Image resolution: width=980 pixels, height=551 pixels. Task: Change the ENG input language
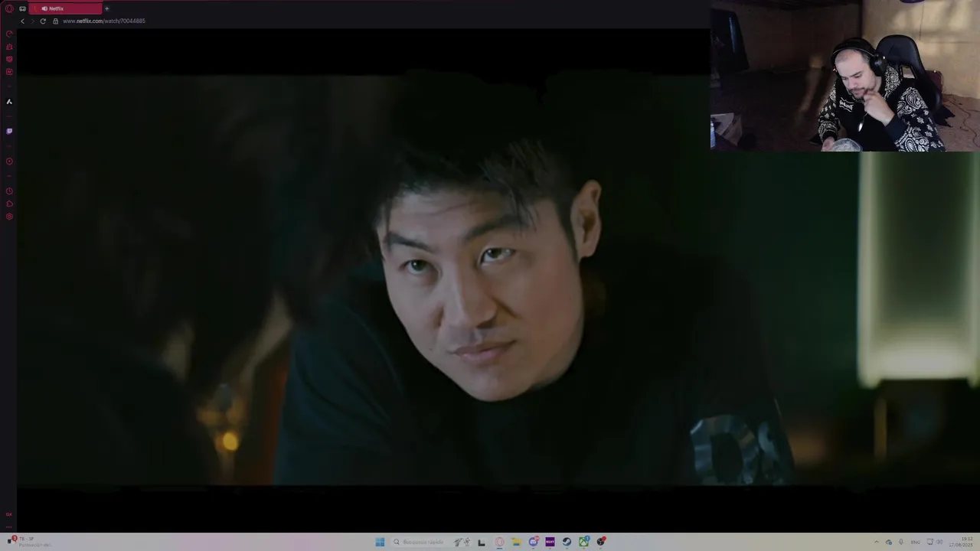[x=916, y=542]
